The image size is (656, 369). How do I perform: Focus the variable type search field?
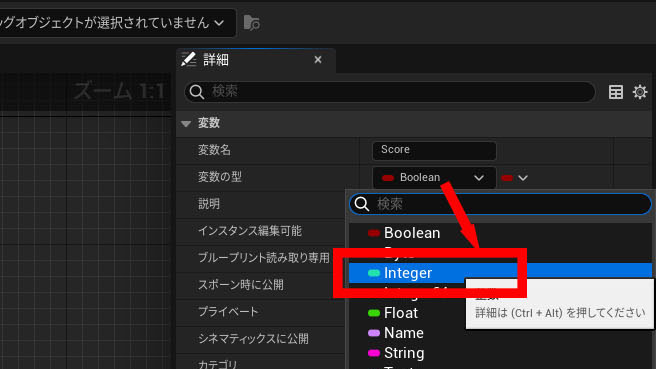[x=500, y=204]
